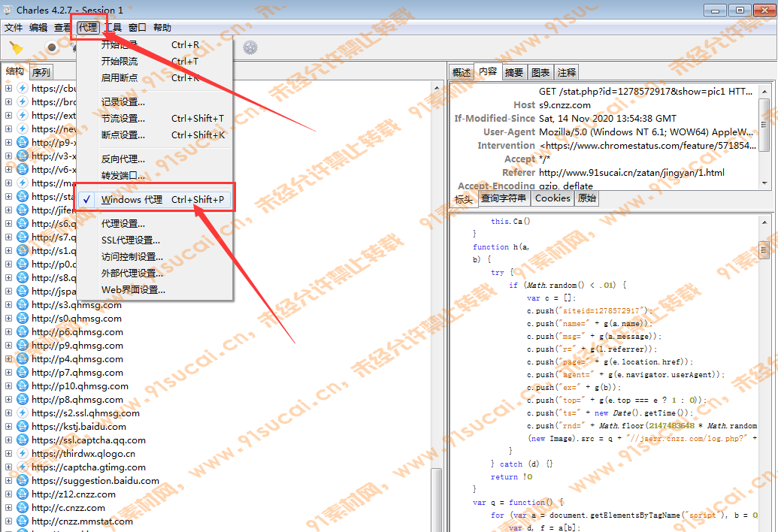
Task: Select the 查询字符串 sub-tab
Action: (504, 198)
